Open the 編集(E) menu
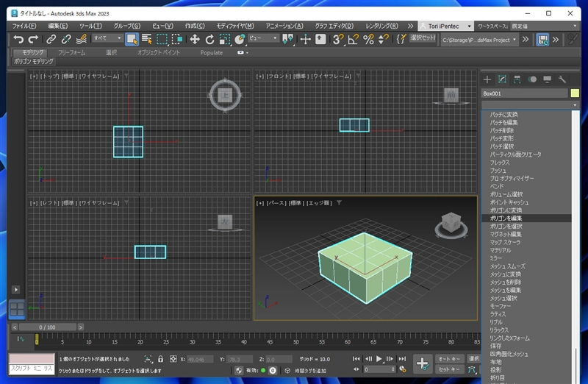Screen dimensions: 588x384 click(58, 26)
